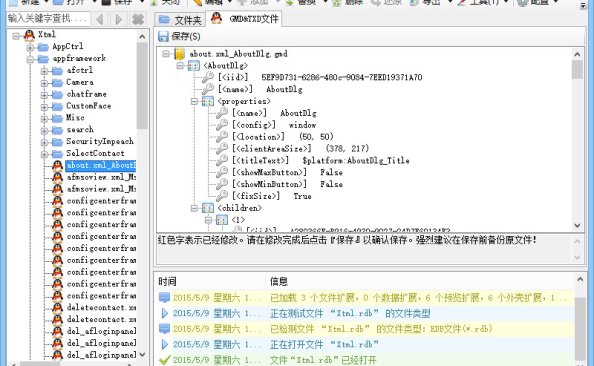Click the AppCtrl folder icon
This screenshot has height=366, width=594.
click(x=43, y=47)
